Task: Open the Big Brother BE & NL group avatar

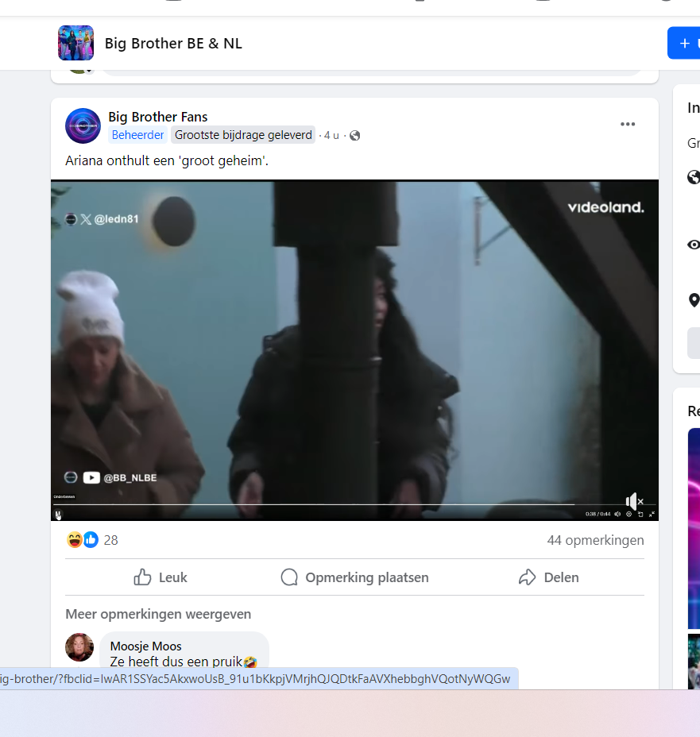Action: coord(75,43)
